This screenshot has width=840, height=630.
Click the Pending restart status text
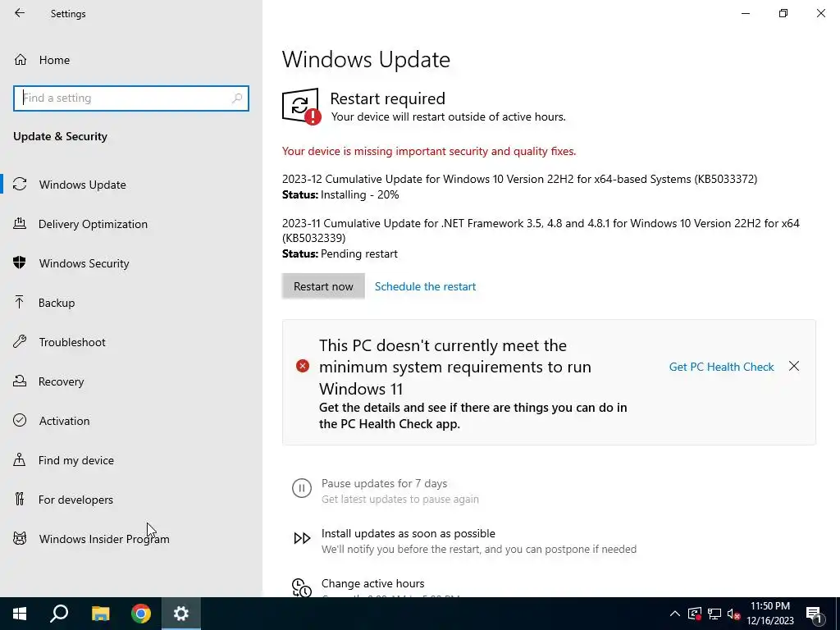[x=359, y=253]
